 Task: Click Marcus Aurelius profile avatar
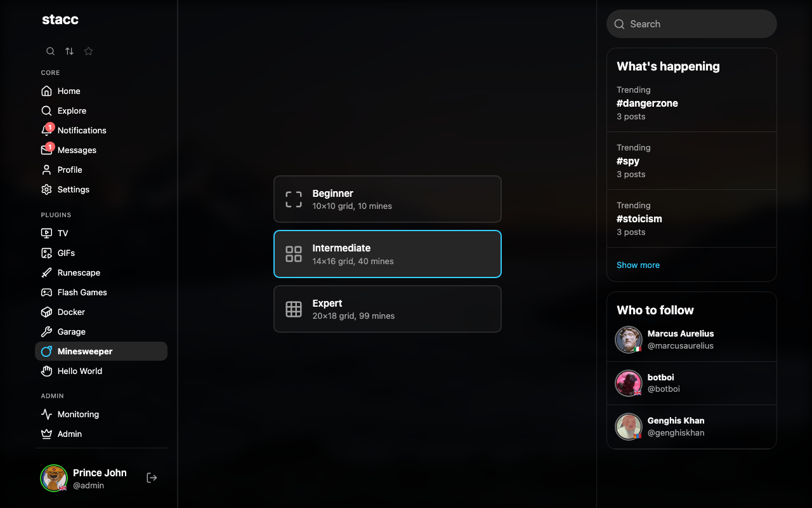[629, 340]
